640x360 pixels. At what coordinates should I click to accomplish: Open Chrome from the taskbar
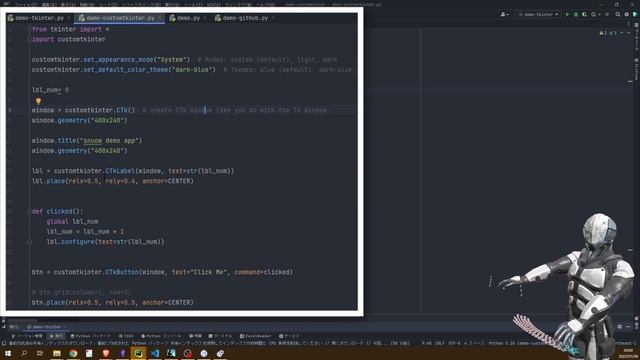pos(73,353)
